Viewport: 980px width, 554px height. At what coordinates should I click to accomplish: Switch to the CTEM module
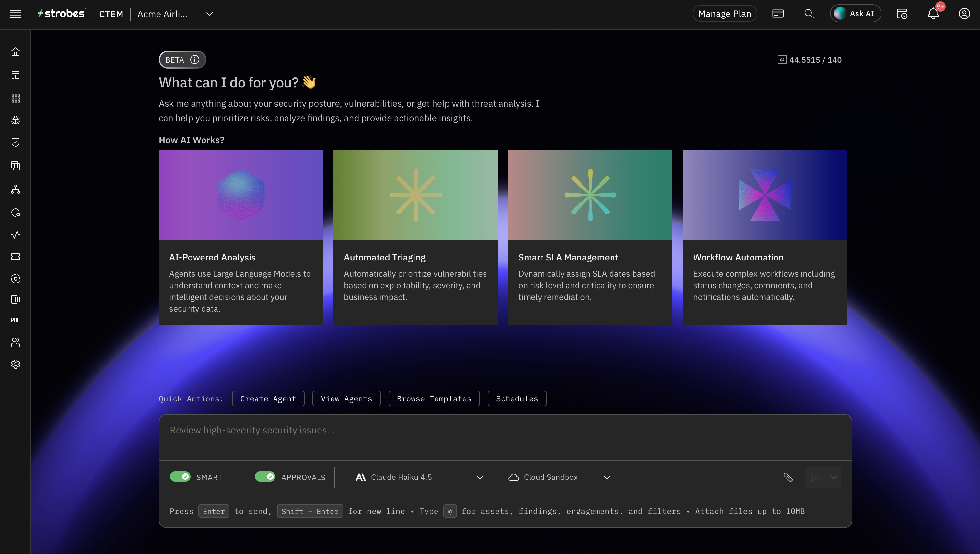[111, 14]
